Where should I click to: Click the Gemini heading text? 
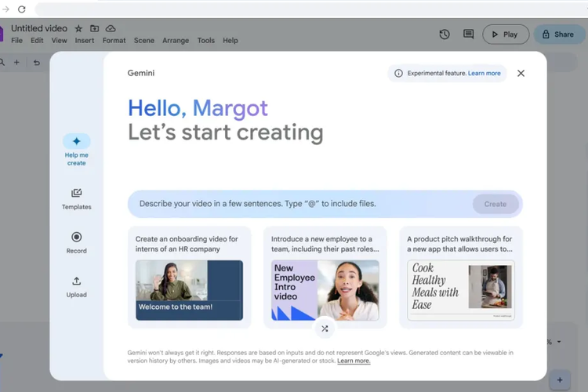(140, 73)
